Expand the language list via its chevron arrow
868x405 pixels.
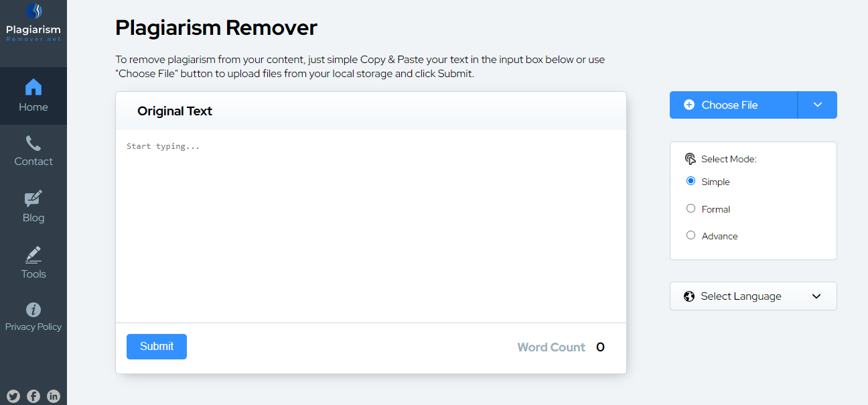click(816, 296)
